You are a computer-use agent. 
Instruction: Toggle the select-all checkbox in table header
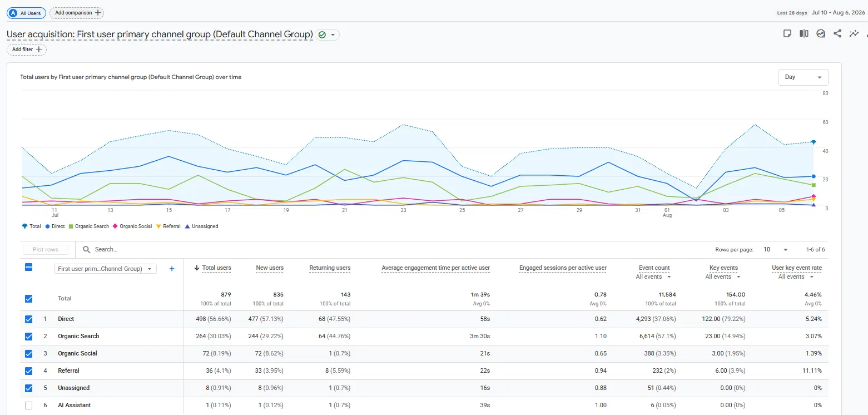[29, 268]
